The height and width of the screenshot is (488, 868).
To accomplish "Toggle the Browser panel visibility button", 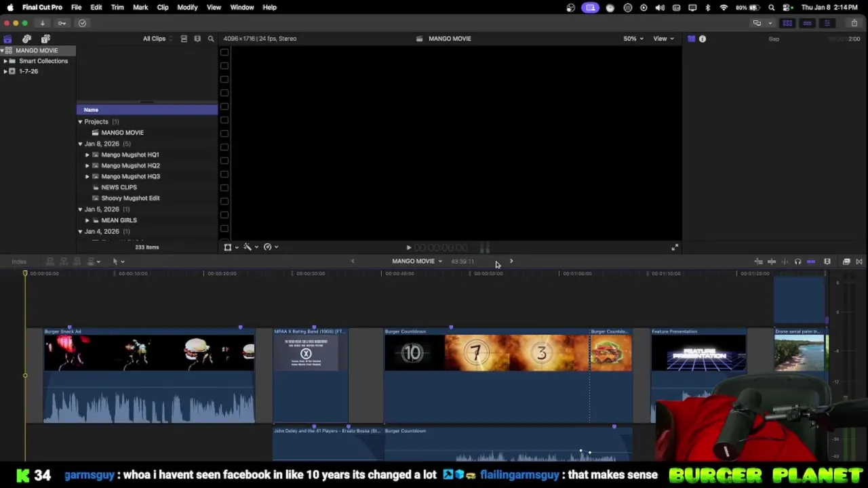I will (x=787, y=23).
